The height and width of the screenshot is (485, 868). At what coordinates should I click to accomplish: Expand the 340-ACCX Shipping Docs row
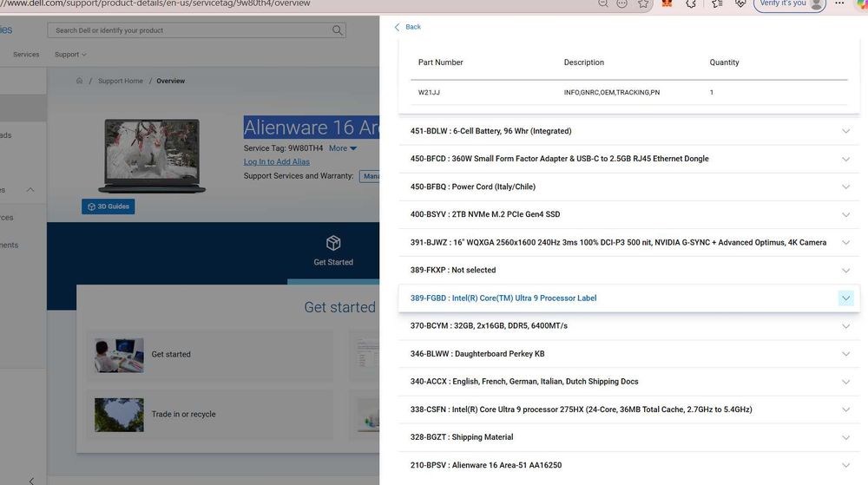(x=628, y=382)
